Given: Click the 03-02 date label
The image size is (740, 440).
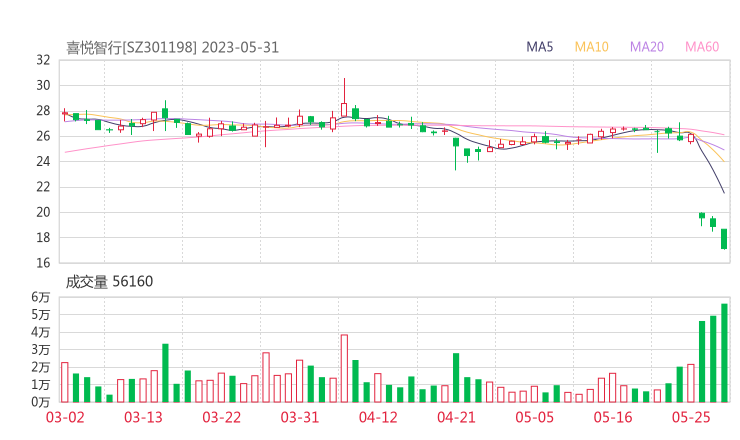Looking at the screenshot, I should [65, 417].
